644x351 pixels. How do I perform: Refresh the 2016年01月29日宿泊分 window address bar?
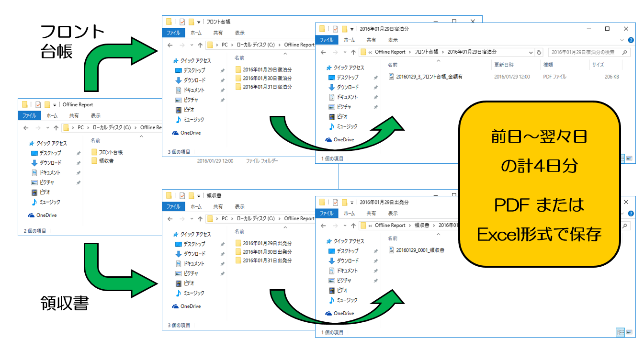[x=540, y=52]
